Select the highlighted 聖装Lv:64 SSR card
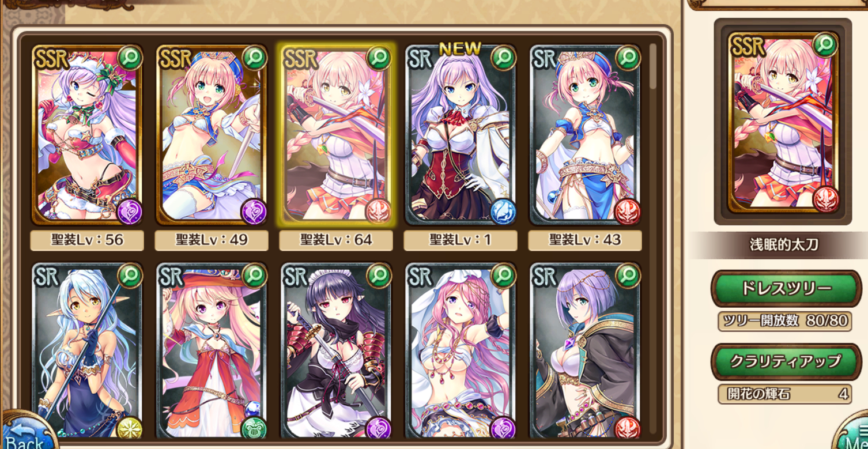 coord(336,135)
